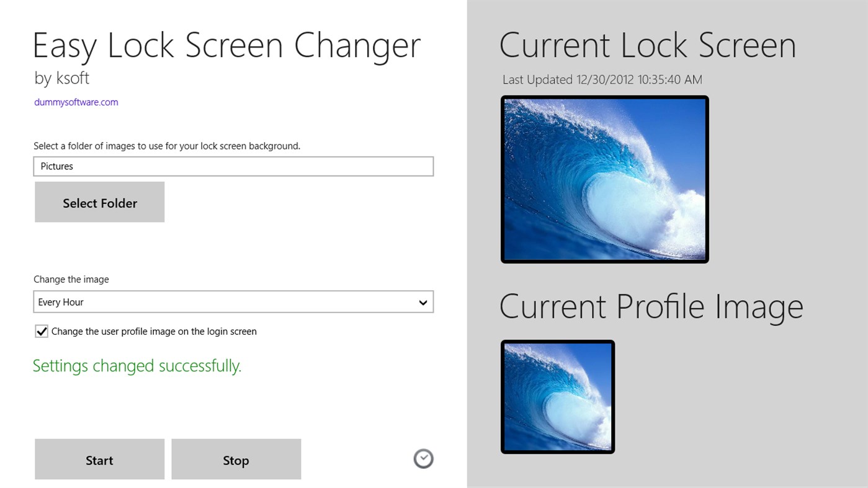
Task: Stop the lock screen image rotation
Action: (x=236, y=459)
